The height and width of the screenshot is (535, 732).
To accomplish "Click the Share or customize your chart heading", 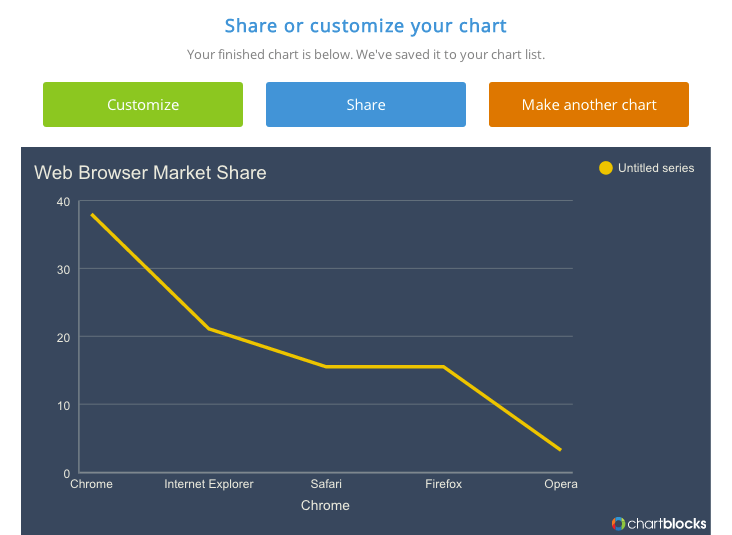I will tap(365, 26).
